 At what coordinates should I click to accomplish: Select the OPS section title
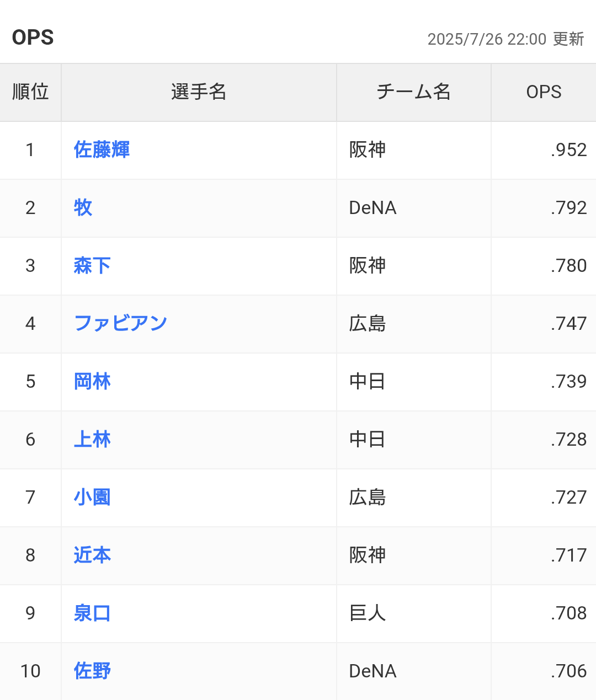[33, 38]
